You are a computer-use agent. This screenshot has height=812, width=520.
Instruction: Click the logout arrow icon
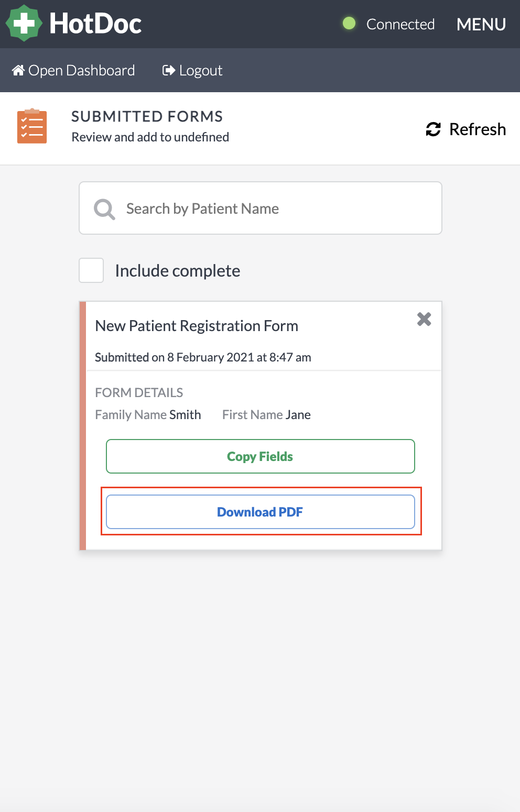pos(167,69)
